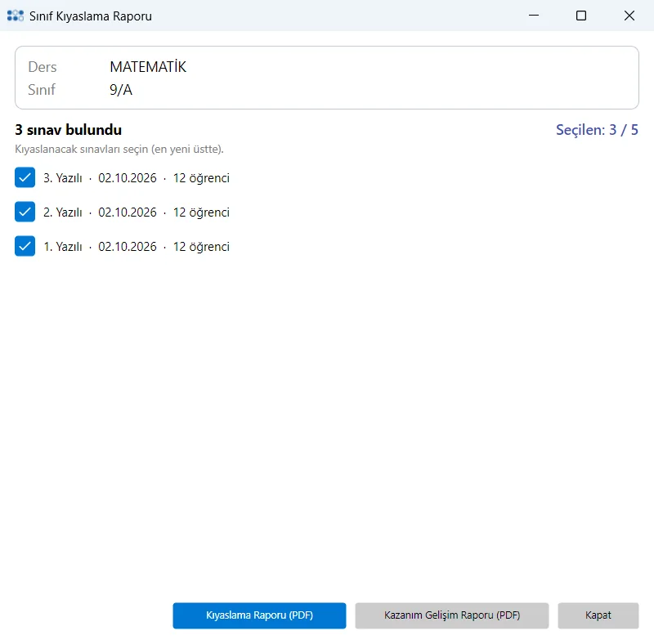Click the Ders field label
Viewport: 654px width, 644px height.
coord(43,67)
